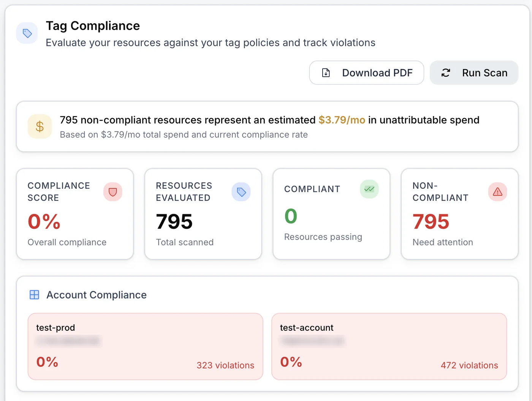Image resolution: width=532 pixels, height=401 pixels.
Task: Click the 0% Compliance Score value
Action: coord(44,221)
